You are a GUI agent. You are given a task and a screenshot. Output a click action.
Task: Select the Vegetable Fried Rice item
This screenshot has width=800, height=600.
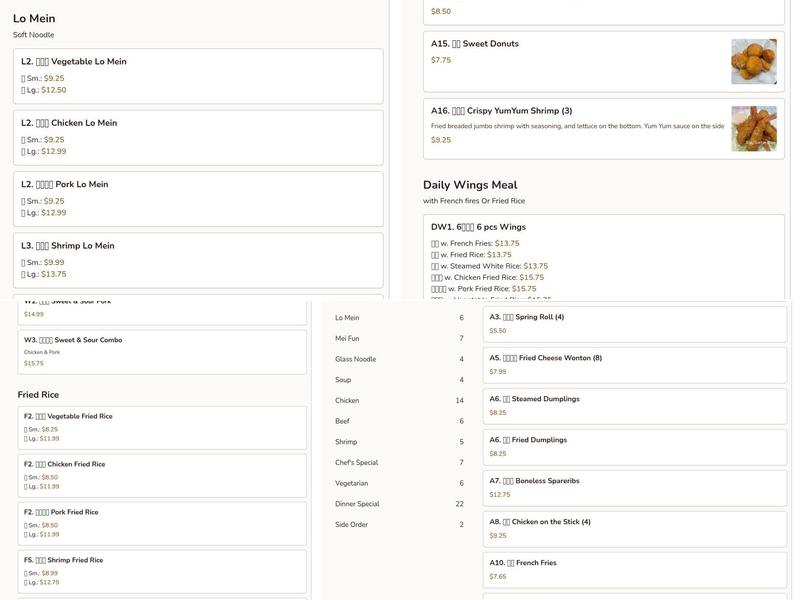162,427
